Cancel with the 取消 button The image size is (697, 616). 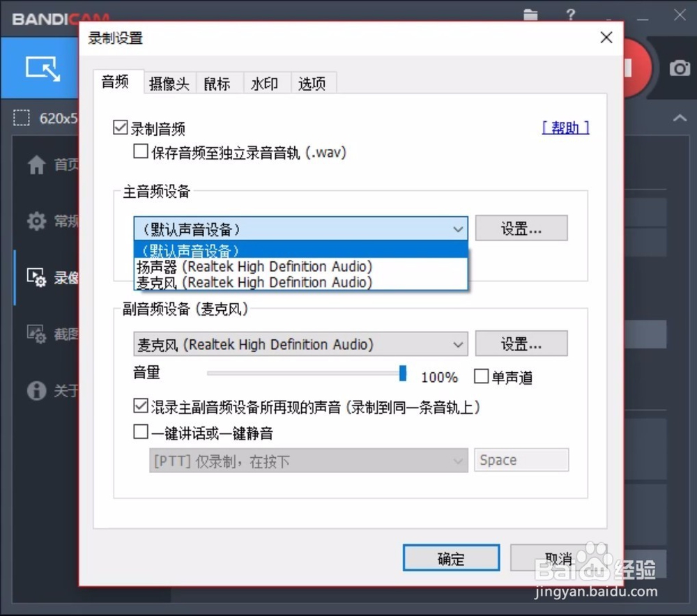pos(558,557)
